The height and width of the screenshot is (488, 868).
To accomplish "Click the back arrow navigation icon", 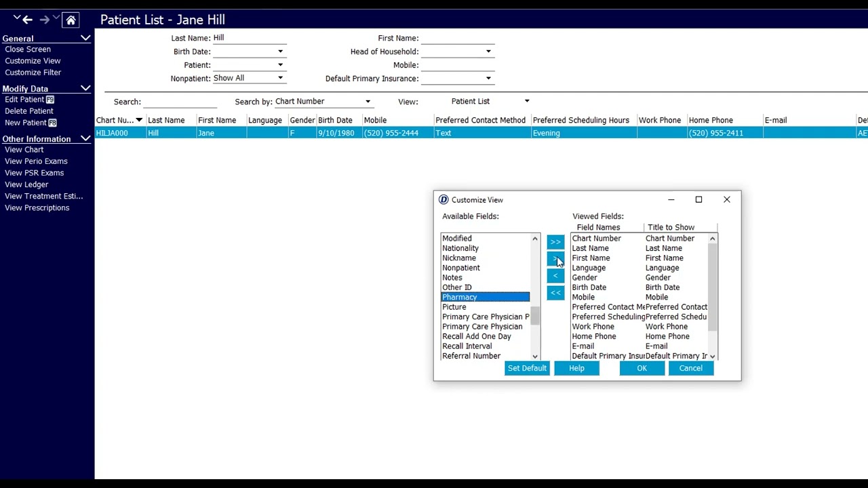I will 28,20.
